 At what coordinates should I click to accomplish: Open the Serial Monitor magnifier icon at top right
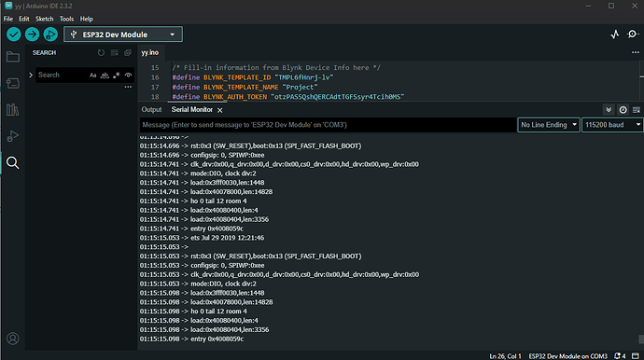point(633,35)
